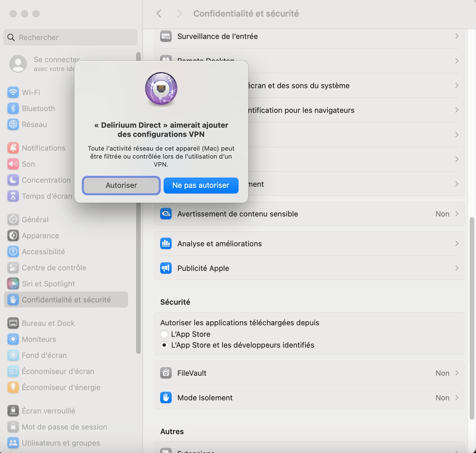Open Mode Isolement chevron
The width and height of the screenshot is (476, 453).
(457, 397)
